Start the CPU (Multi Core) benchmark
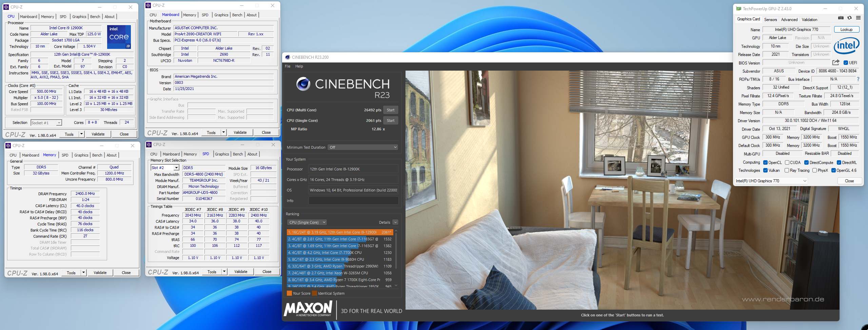The height and width of the screenshot is (330, 868). (x=390, y=110)
